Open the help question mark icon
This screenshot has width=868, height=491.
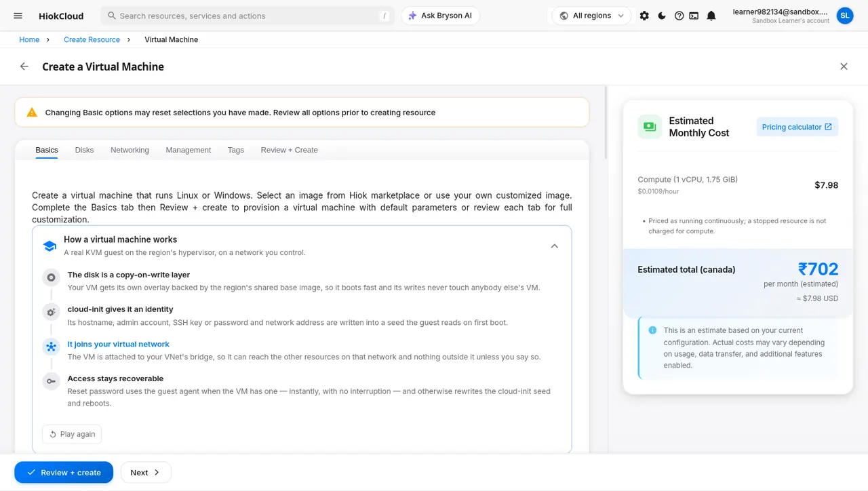point(679,16)
